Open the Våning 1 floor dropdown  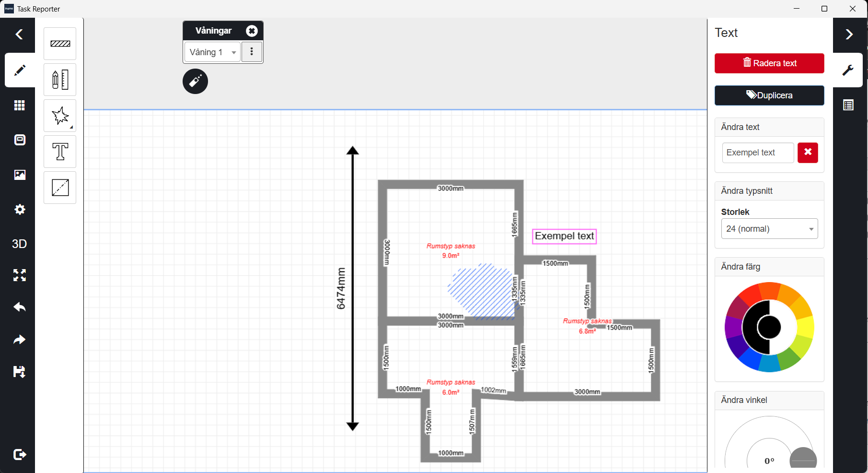coord(212,52)
